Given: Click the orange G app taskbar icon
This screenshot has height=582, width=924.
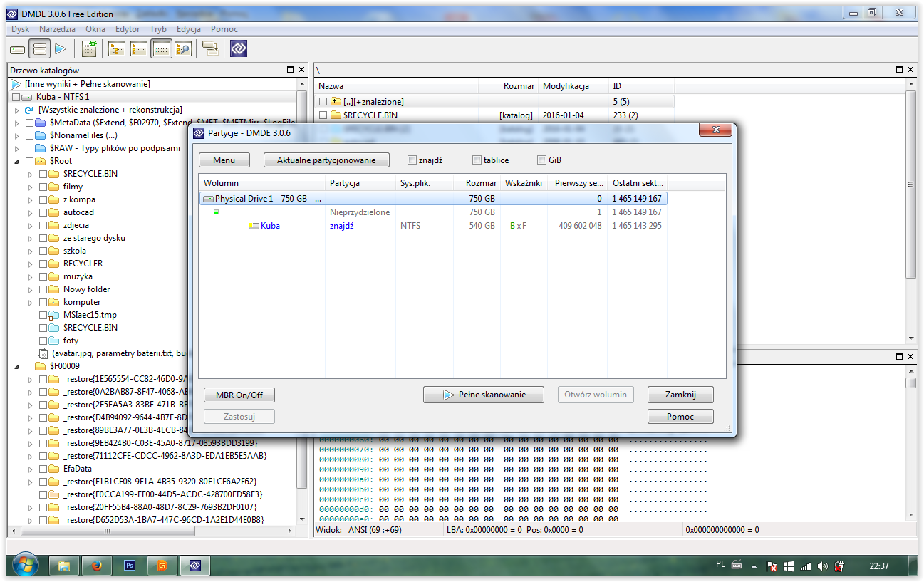Looking at the screenshot, I should (x=162, y=566).
